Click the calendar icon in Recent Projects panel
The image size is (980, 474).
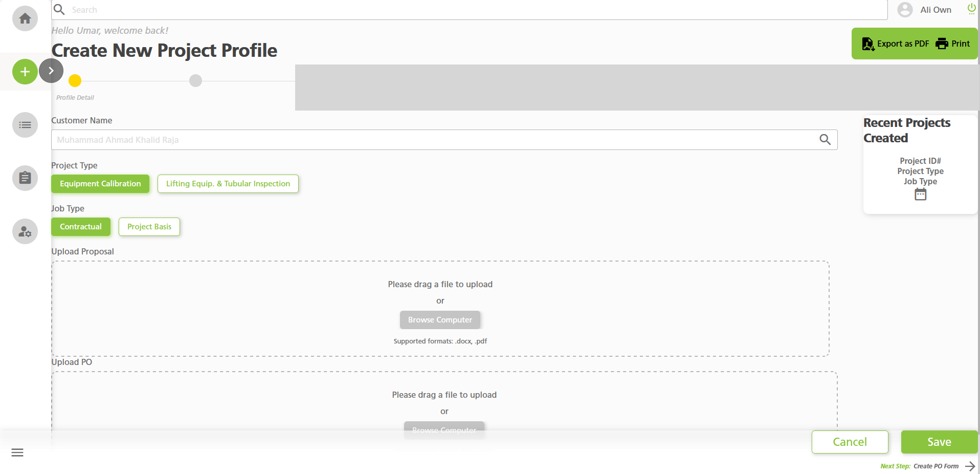(920, 194)
